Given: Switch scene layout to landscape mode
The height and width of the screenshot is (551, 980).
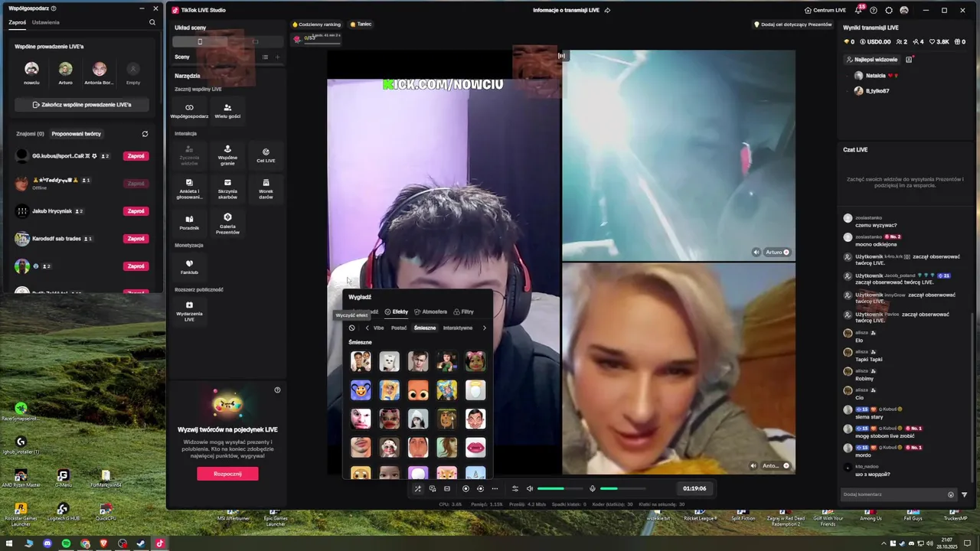Looking at the screenshot, I should coord(255,41).
